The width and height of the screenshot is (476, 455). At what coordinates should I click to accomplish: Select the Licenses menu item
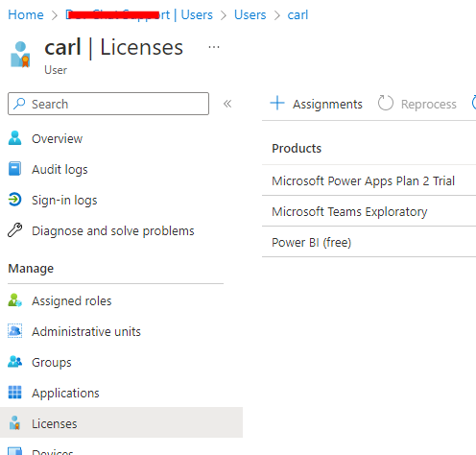(x=121, y=422)
